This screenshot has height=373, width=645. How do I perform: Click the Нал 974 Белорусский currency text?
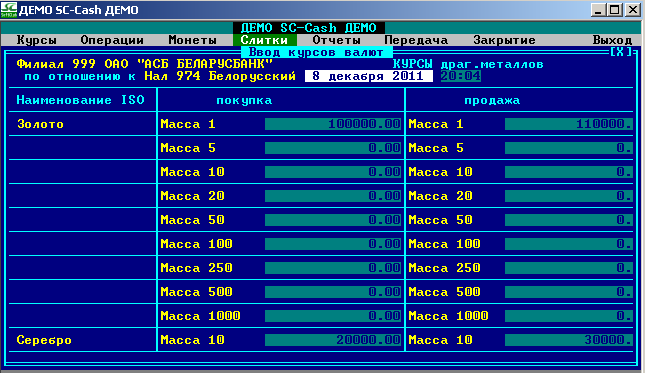220,76
